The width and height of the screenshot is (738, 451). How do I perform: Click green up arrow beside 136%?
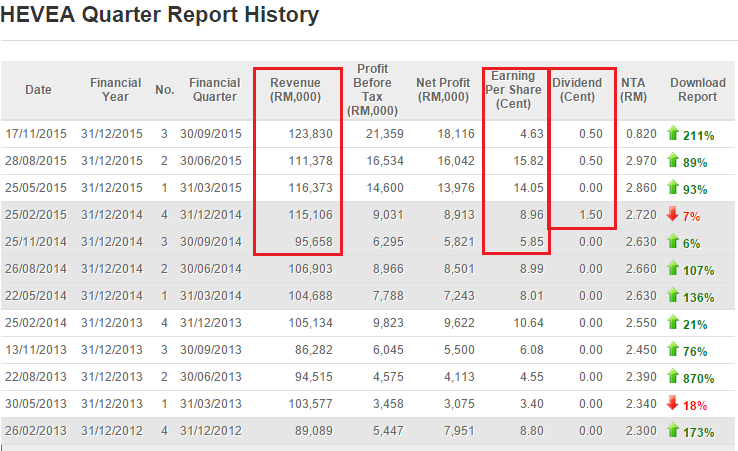pyautogui.click(x=673, y=295)
